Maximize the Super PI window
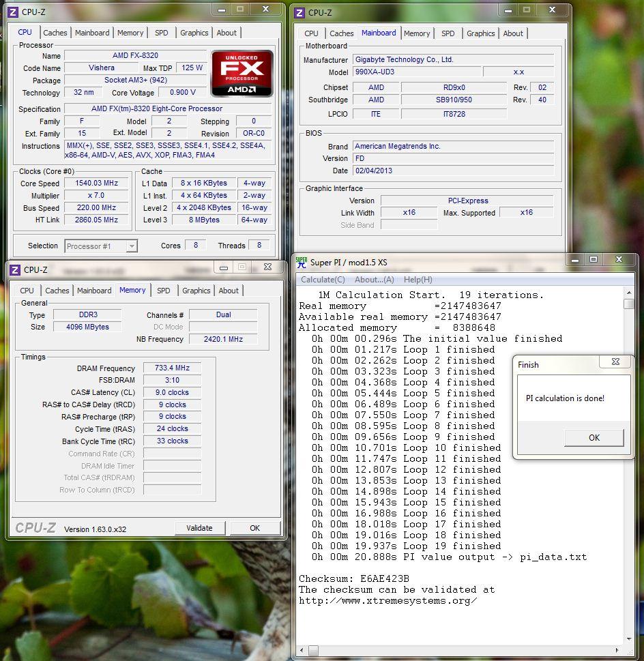The width and height of the screenshot is (644, 661). [594, 260]
